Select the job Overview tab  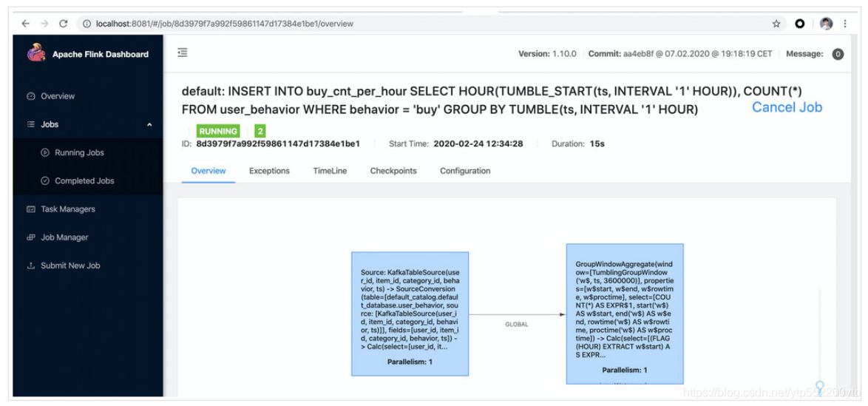(x=208, y=171)
